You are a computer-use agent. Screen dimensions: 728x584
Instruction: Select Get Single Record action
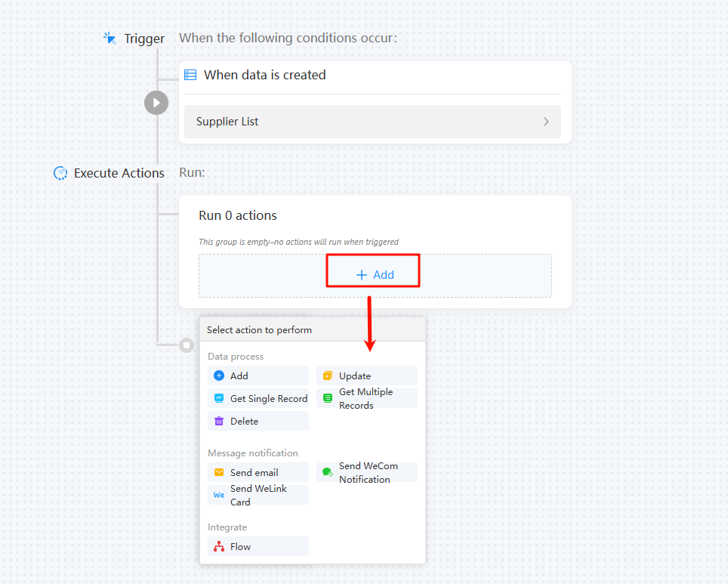(258, 399)
